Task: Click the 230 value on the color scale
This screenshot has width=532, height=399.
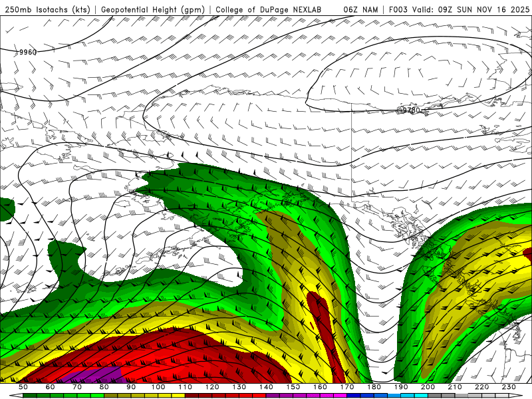Action: click(509, 387)
